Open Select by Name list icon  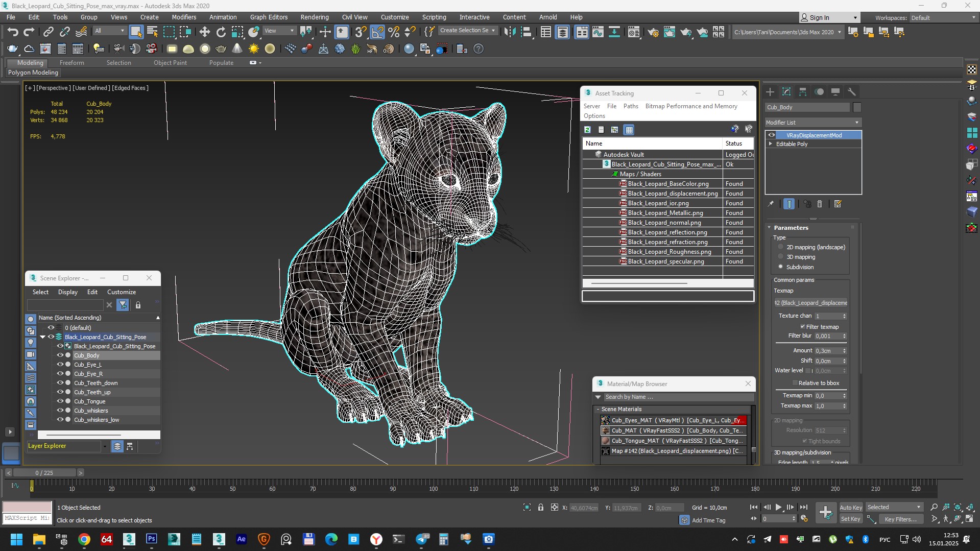[152, 32]
